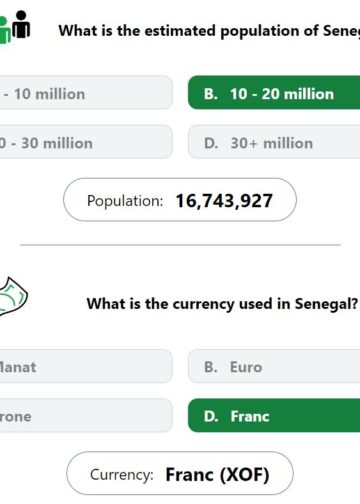Click the 'B.' letter on the green population answer
360x504 pixels.
pos(211,94)
